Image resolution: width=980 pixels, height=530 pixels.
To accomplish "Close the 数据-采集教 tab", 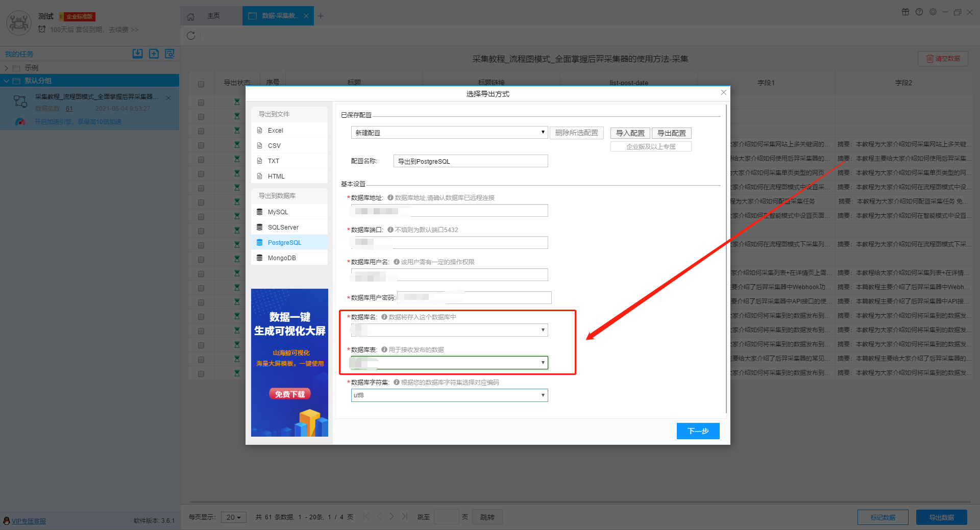I will (306, 16).
